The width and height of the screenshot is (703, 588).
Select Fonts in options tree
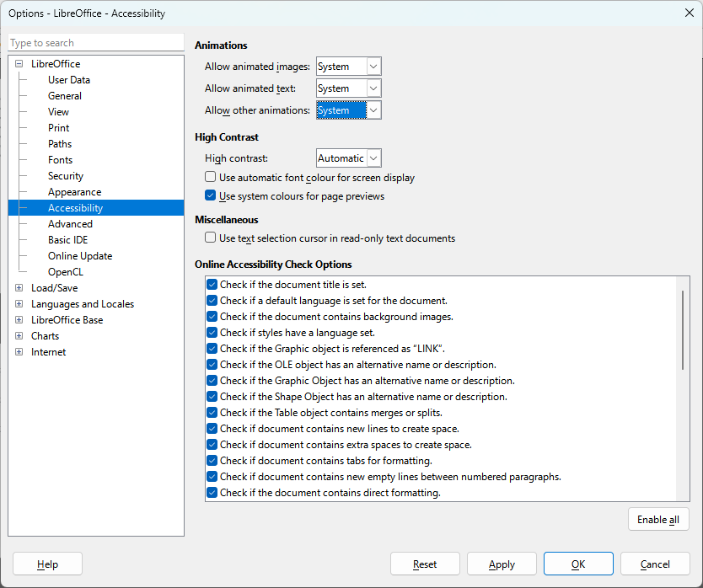click(x=60, y=160)
